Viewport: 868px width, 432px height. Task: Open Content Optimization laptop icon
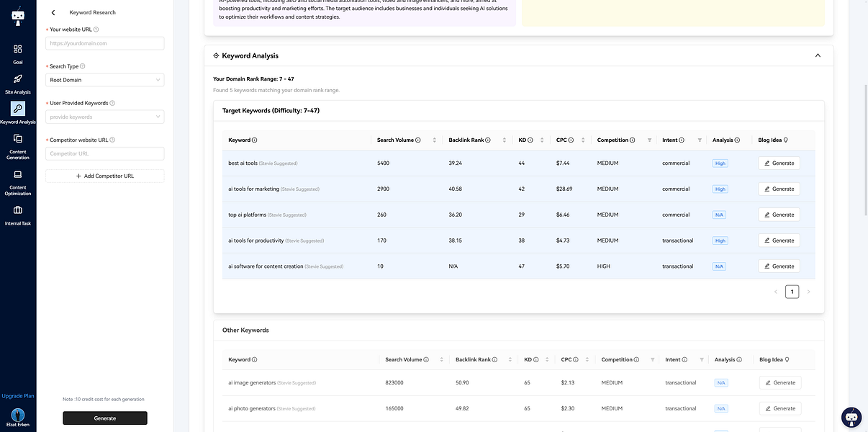tap(18, 175)
